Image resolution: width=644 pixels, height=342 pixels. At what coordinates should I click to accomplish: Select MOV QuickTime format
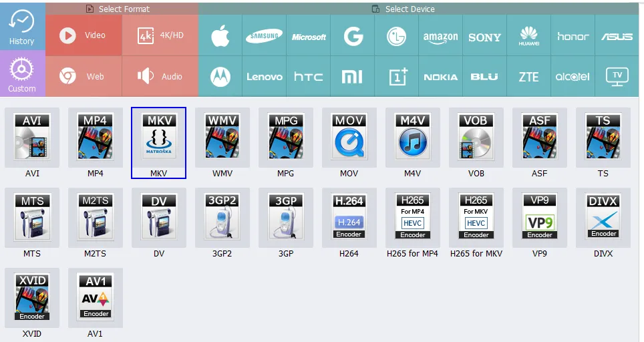click(349, 143)
